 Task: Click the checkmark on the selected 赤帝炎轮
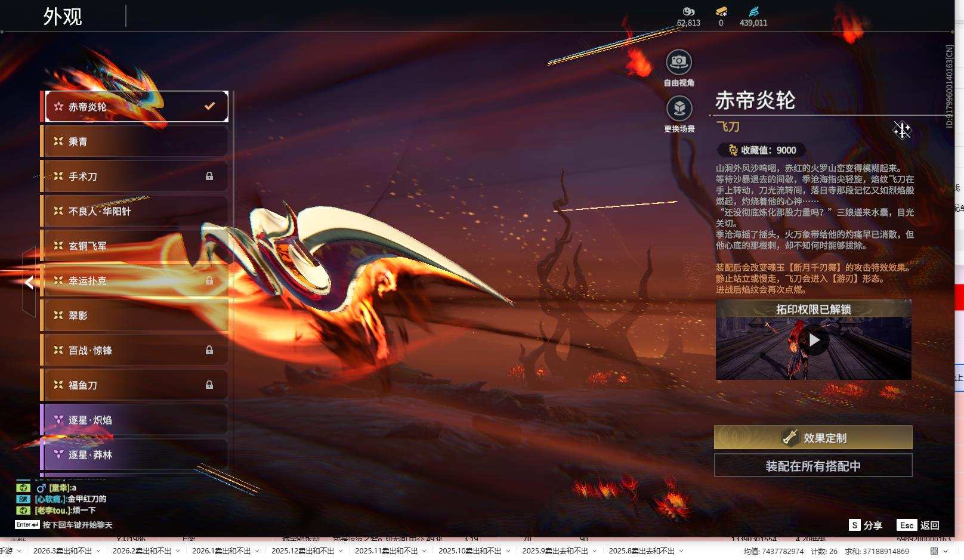209,106
